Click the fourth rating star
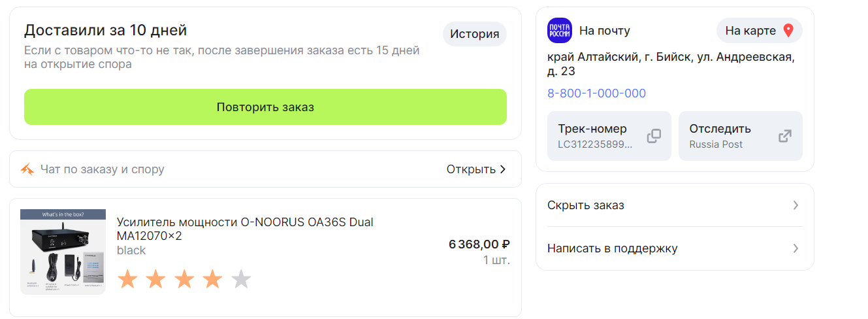The height and width of the screenshot is (319, 868). point(212,280)
